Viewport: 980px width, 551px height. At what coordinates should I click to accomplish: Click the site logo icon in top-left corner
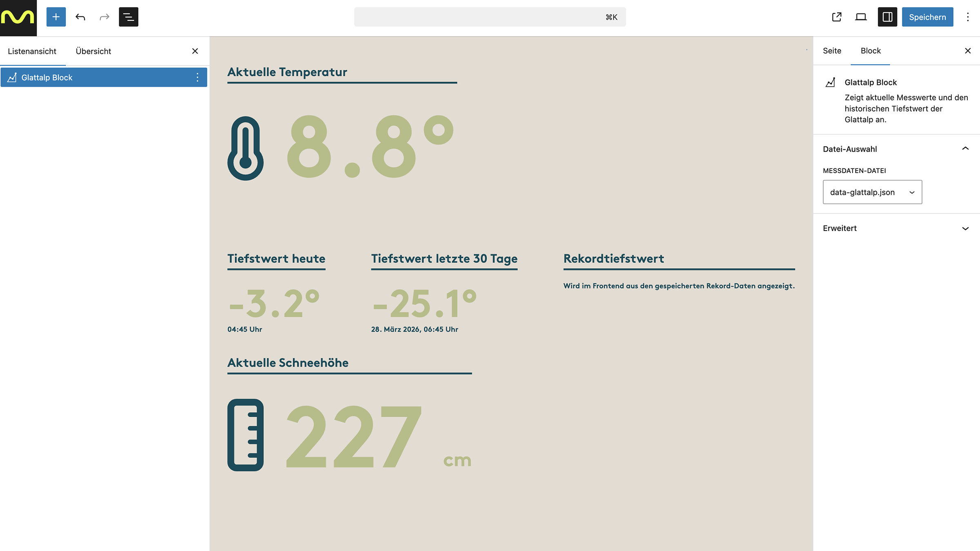(x=18, y=18)
